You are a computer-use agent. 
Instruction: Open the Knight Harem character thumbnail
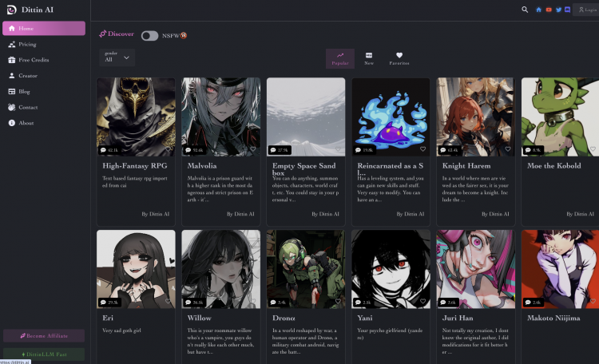pyautogui.click(x=474, y=117)
